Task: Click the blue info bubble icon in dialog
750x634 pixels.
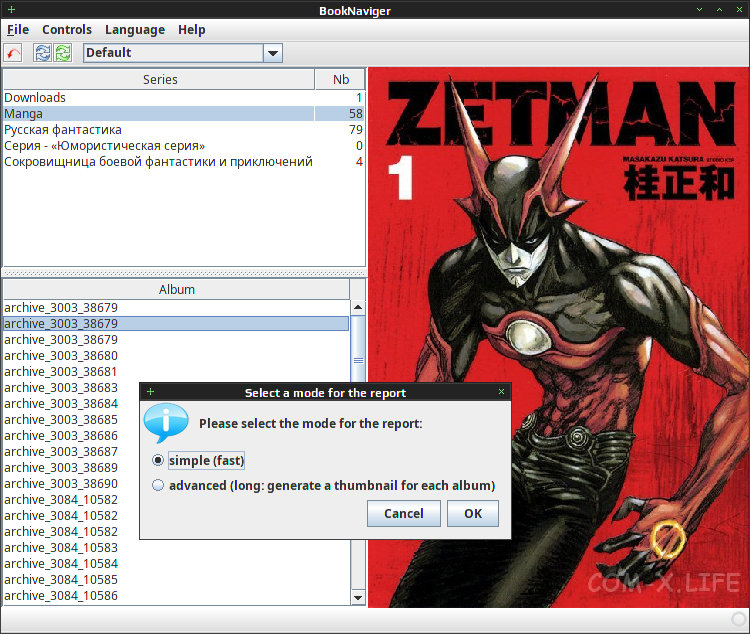Action: (x=165, y=423)
